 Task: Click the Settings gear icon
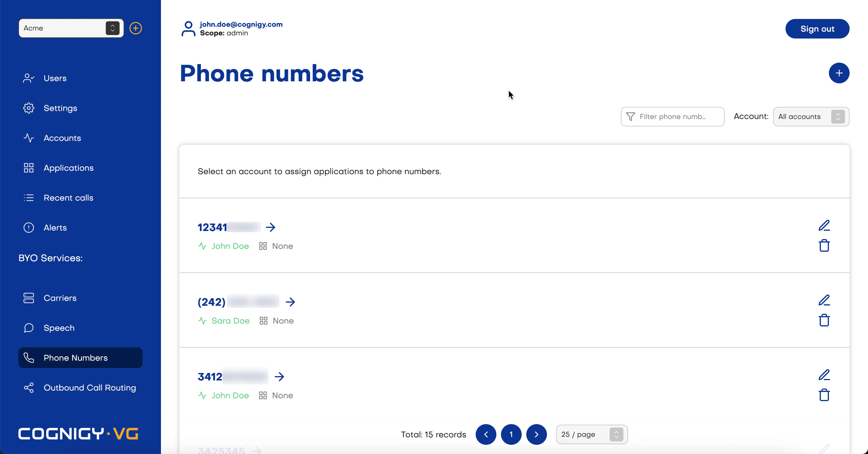click(x=29, y=108)
